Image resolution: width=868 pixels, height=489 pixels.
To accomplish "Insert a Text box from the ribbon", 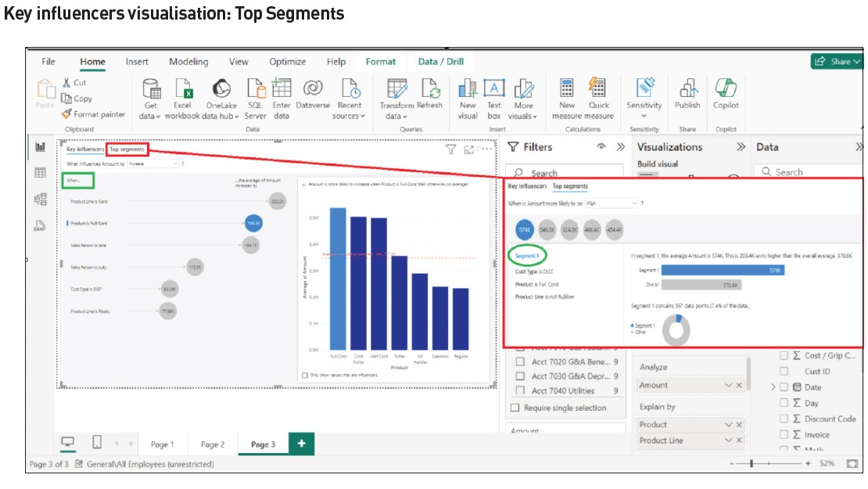I will pyautogui.click(x=493, y=89).
